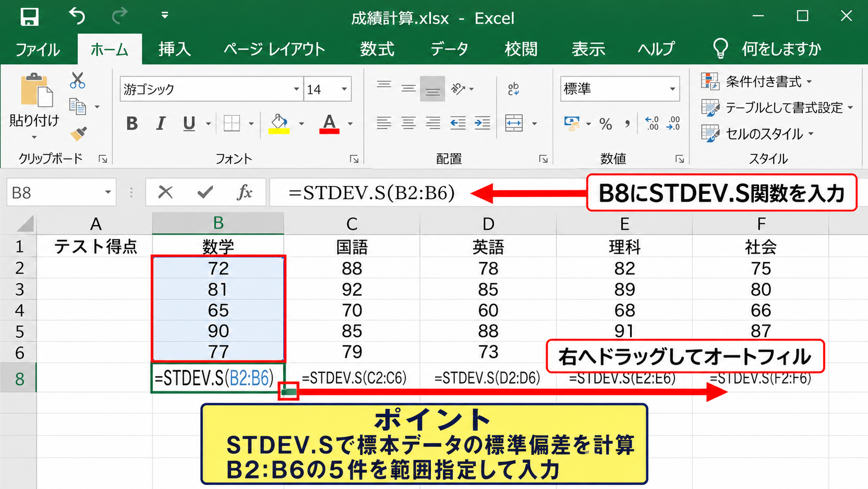Click the Copy icon

pos(77,107)
